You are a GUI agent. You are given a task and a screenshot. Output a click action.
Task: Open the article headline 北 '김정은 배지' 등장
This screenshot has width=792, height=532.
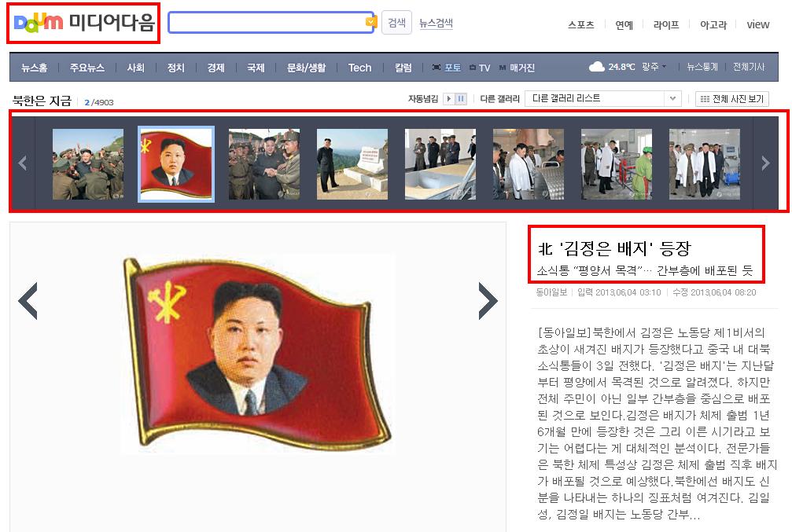pyautogui.click(x=614, y=248)
